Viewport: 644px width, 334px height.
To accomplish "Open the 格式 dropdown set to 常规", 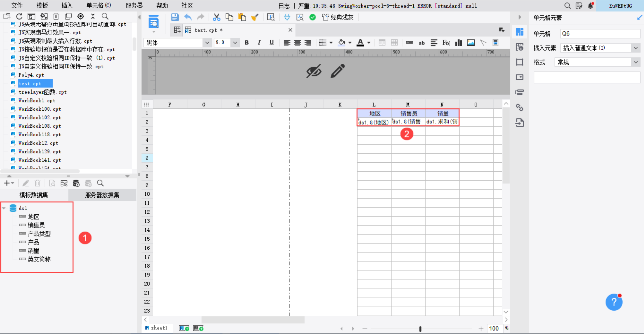I will click(635, 62).
